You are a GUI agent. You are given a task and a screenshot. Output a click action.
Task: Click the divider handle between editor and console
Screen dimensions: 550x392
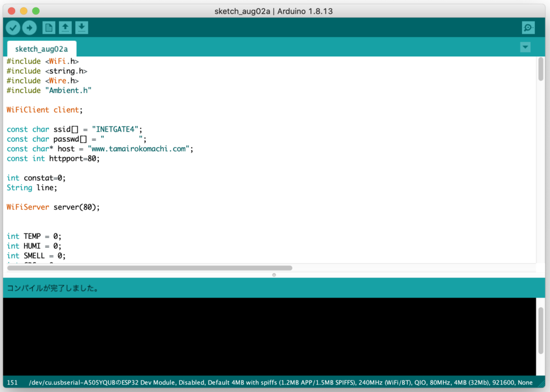pyautogui.click(x=274, y=274)
